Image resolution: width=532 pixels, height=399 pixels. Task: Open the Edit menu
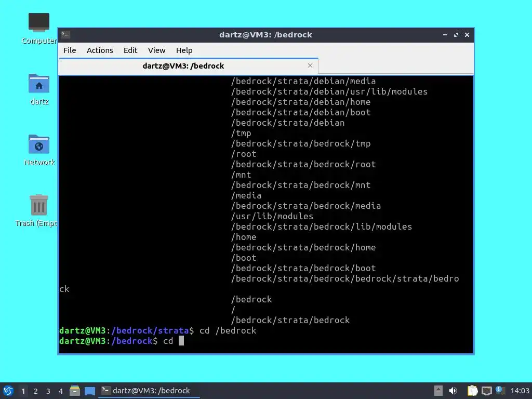click(x=130, y=50)
